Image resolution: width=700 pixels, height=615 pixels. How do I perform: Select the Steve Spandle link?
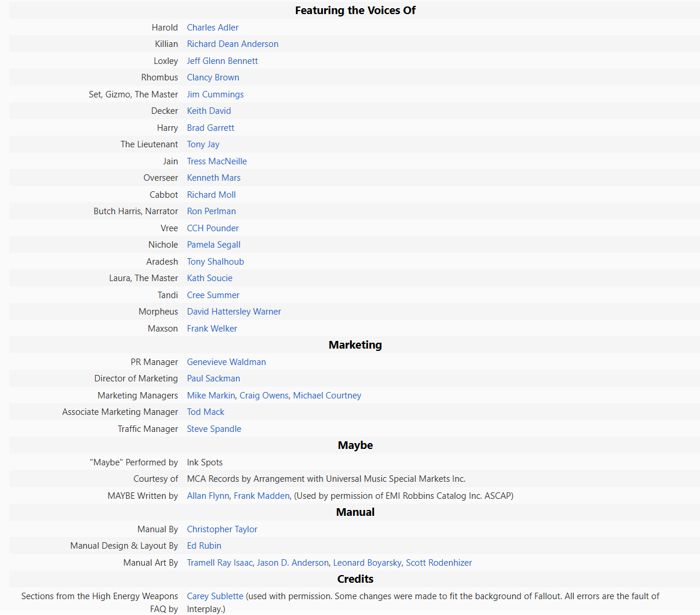(x=214, y=429)
